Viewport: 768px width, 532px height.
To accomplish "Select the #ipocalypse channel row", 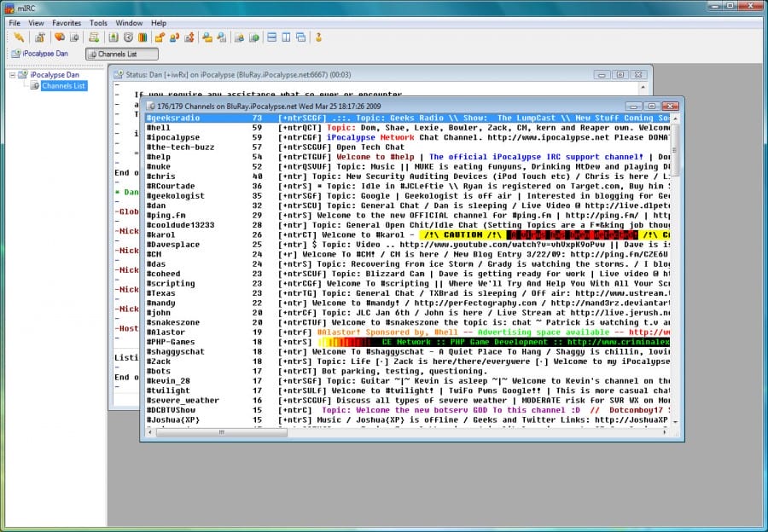I will point(173,137).
